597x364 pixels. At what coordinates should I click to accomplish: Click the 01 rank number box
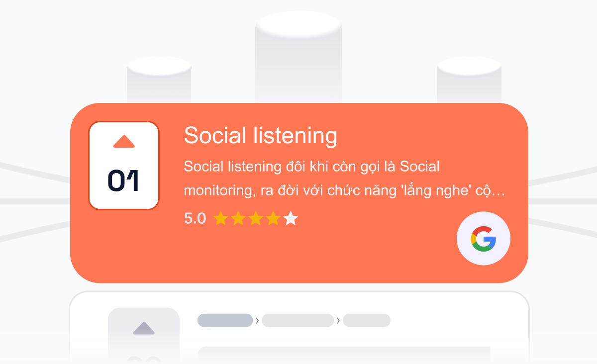point(124,166)
